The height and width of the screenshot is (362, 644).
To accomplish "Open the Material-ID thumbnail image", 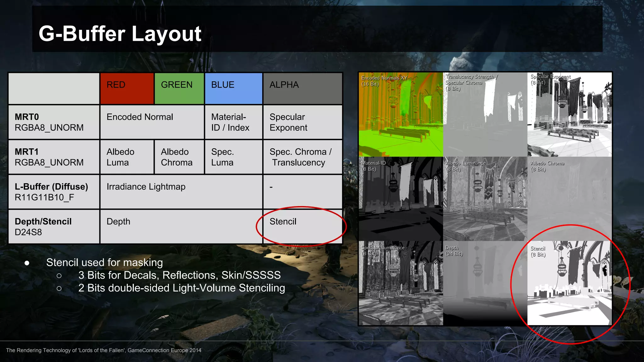I will coord(401,199).
